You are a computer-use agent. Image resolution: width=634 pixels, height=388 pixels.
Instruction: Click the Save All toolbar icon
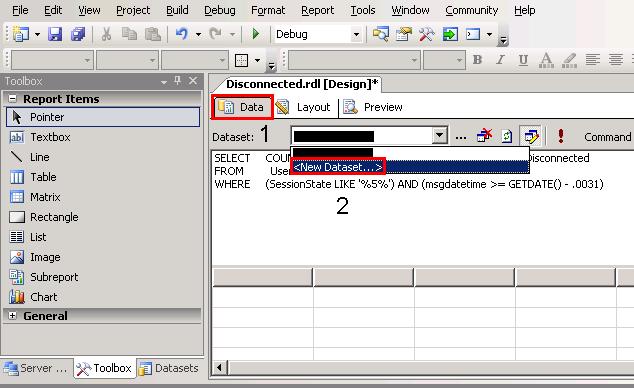pos(78,34)
